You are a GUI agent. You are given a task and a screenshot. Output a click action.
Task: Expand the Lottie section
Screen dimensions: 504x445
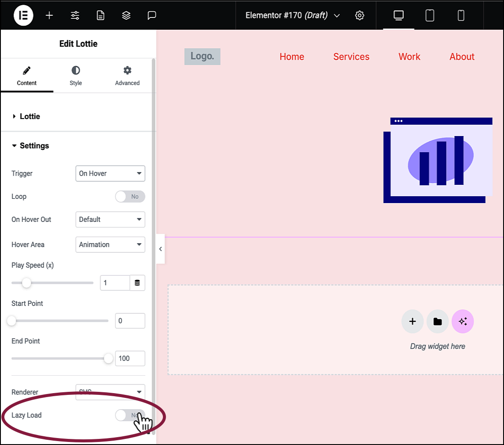[x=30, y=116]
